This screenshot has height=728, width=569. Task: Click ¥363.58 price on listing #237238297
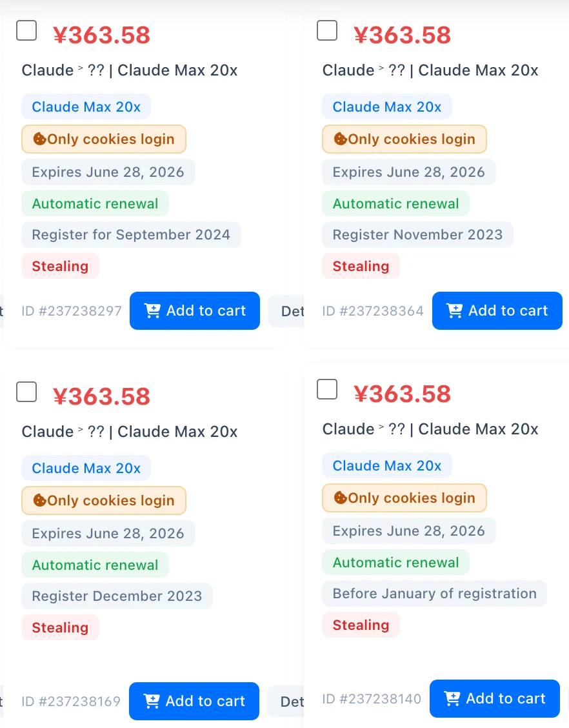point(102,35)
